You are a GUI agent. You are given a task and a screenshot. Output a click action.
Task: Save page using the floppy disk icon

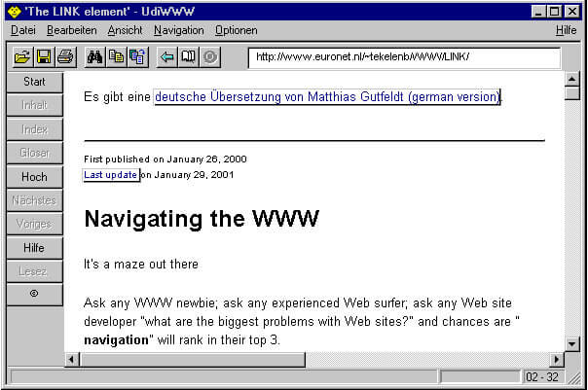(44, 57)
